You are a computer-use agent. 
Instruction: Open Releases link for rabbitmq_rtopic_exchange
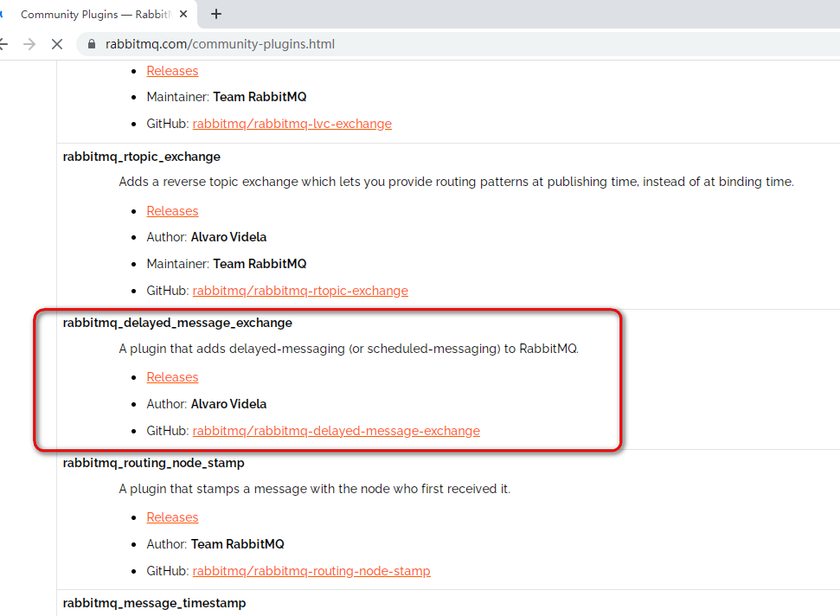(172, 211)
